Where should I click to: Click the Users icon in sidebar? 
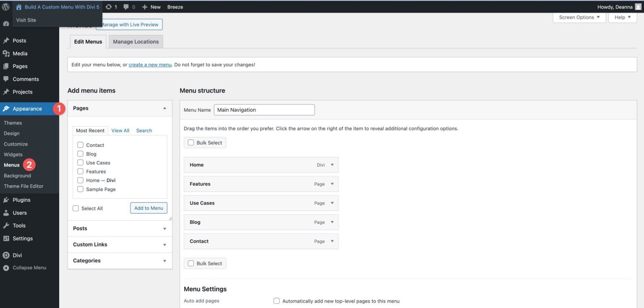click(x=6, y=213)
